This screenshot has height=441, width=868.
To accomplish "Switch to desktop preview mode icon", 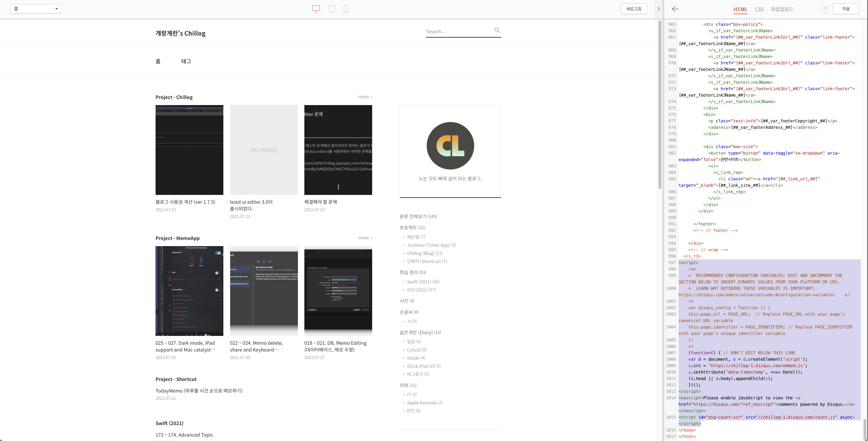I will click(316, 9).
